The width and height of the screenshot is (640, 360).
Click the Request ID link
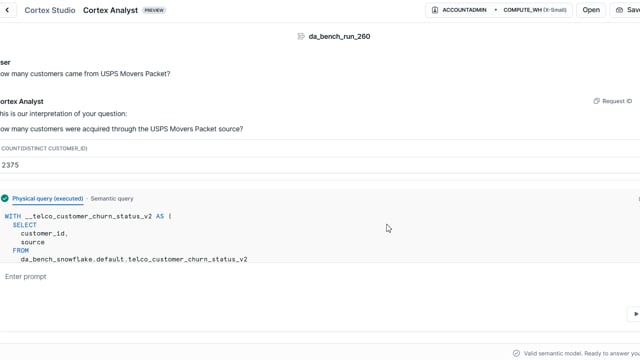coord(617,101)
